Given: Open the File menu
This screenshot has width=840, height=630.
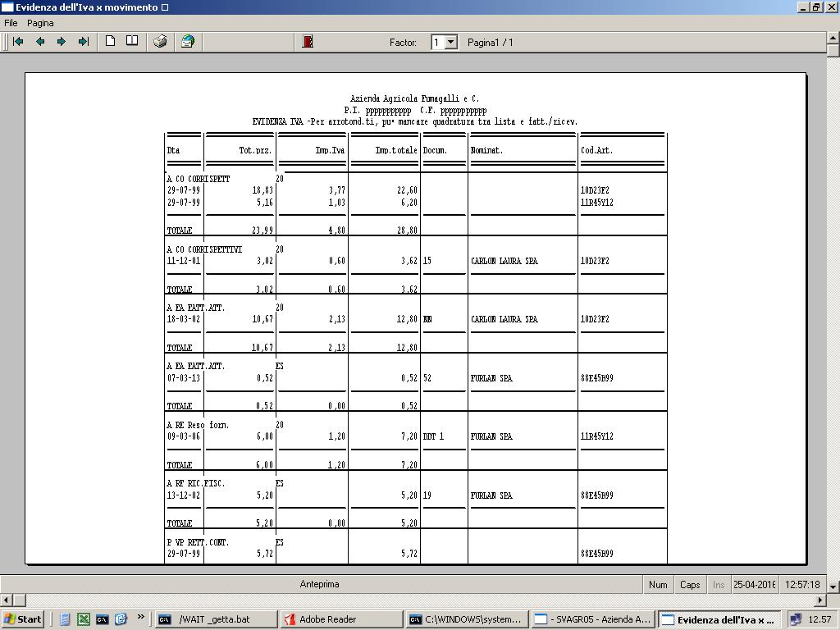Looking at the screenshot, I should click(11, 23).
